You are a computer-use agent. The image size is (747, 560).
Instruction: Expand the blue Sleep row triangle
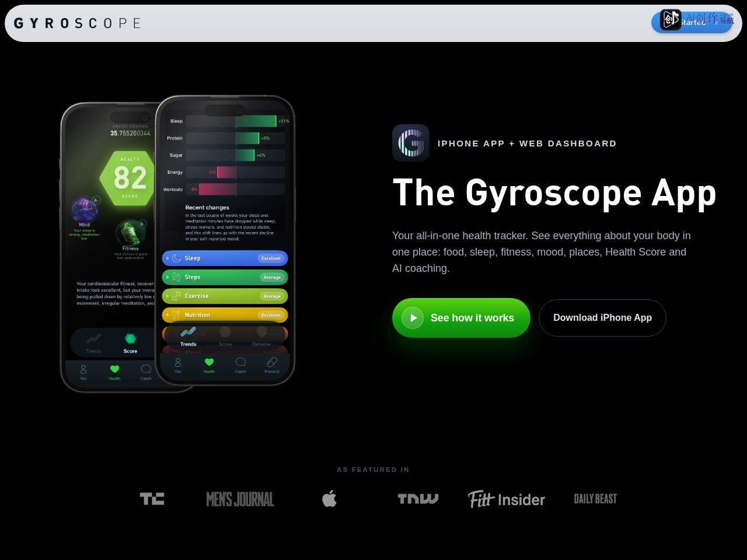click(x=167, y=258)
